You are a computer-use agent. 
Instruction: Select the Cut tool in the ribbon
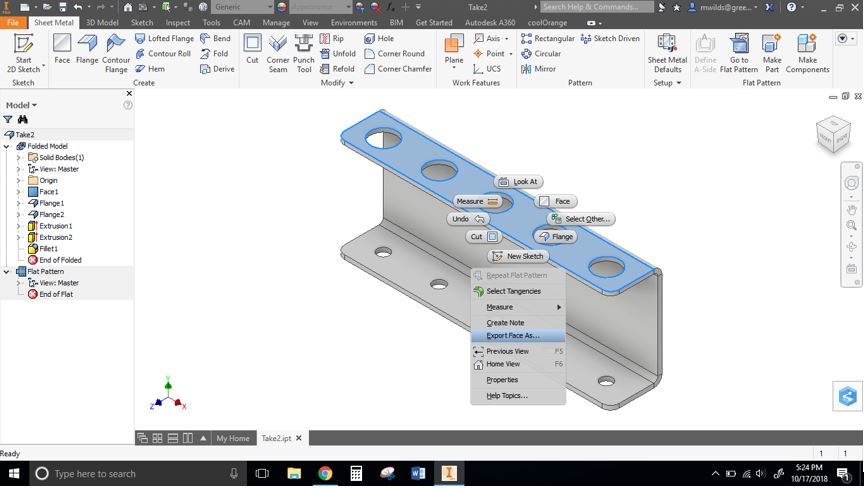click(x=252, y=50)
